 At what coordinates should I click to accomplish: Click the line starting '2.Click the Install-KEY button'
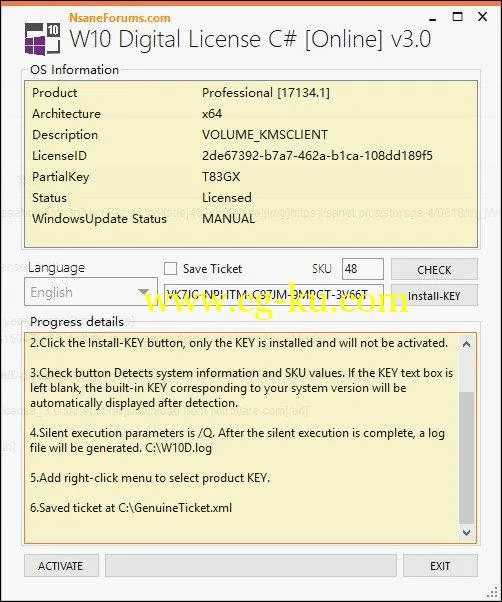tap(239, 343)
